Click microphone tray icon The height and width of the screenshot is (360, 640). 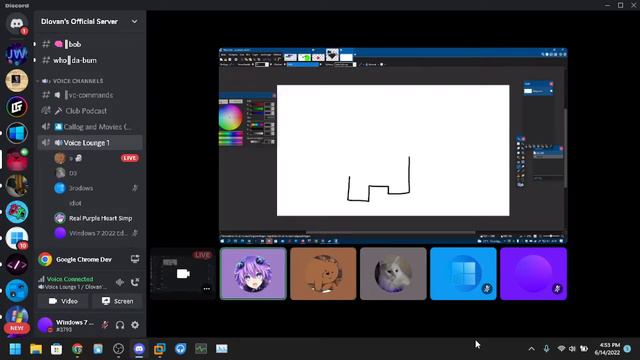[x=546, y=349]
